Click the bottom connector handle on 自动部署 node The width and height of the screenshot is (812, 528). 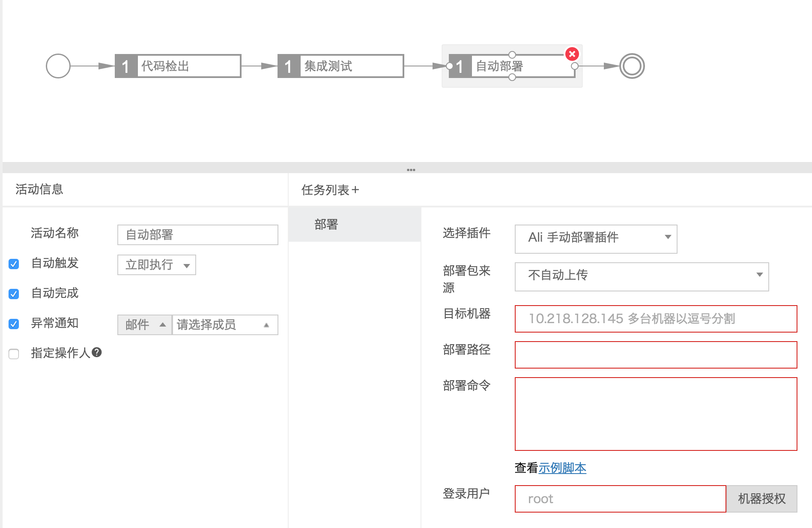coord(512,78)
